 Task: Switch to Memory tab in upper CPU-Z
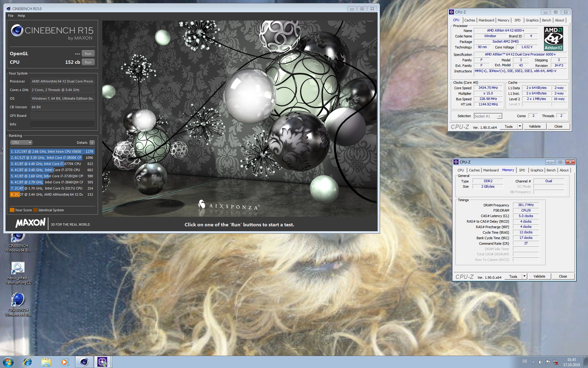(x=503, y=20)
